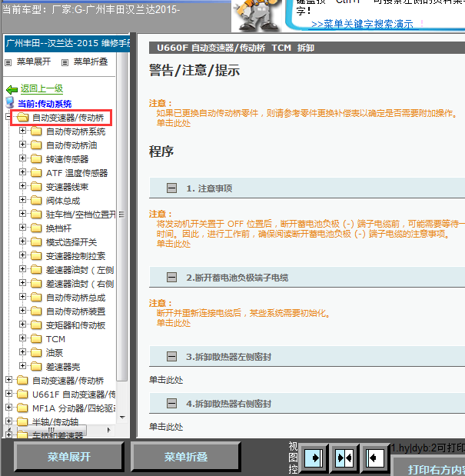
Task: Click folder icon of 差速器壳
Action: pos(36,367)
